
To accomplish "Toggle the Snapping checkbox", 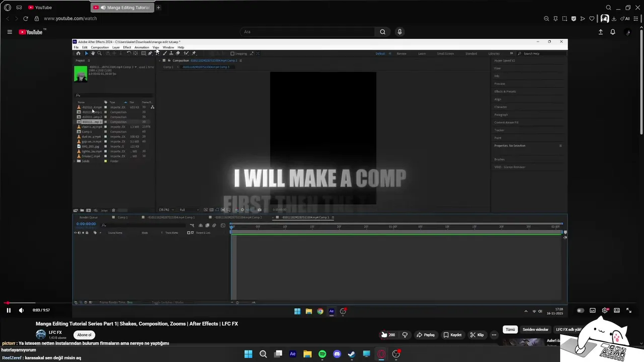I will click(232, 53).
